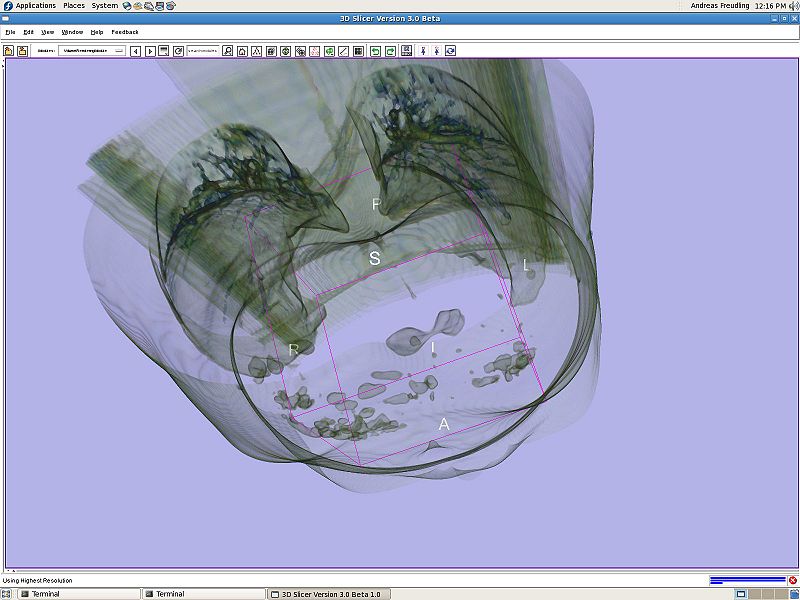Image resolution: width=800 pixels, height=600 pixels.
Task: Click the Save Scene icon
Action: point(22,51)
